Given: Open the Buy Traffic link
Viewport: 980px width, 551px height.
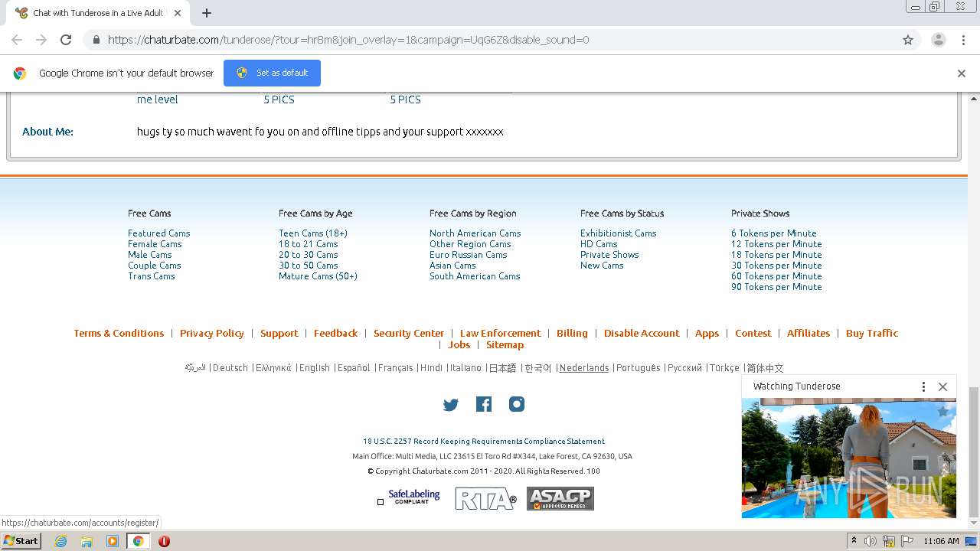Looking at the screenshot, I should coord(872,334).
